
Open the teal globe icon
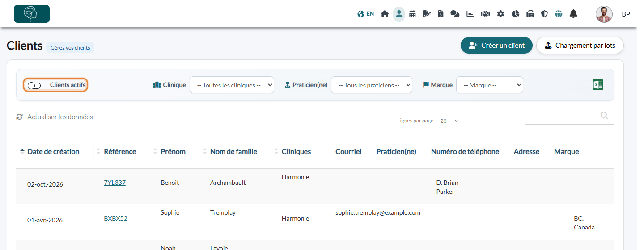(559, 14)
